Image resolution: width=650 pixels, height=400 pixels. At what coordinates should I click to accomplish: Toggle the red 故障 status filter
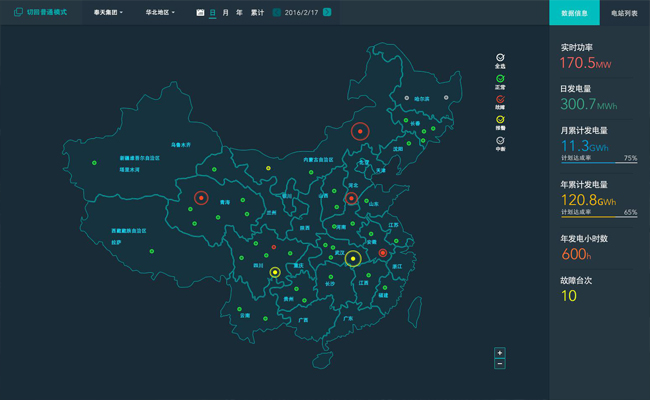500,99
